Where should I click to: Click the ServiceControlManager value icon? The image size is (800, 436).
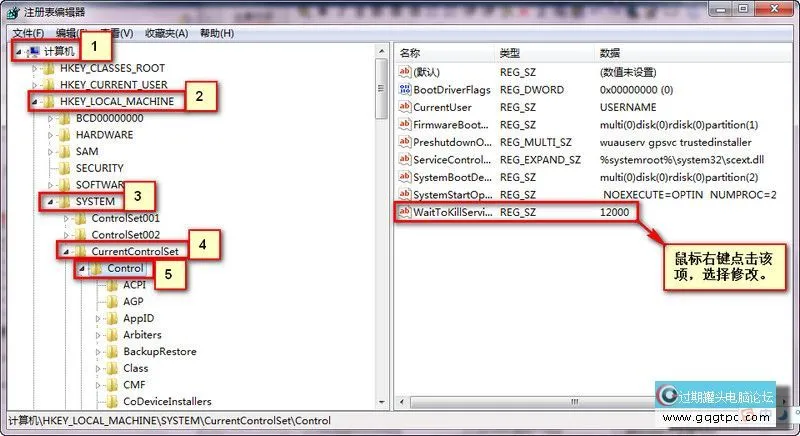point(405,160)
